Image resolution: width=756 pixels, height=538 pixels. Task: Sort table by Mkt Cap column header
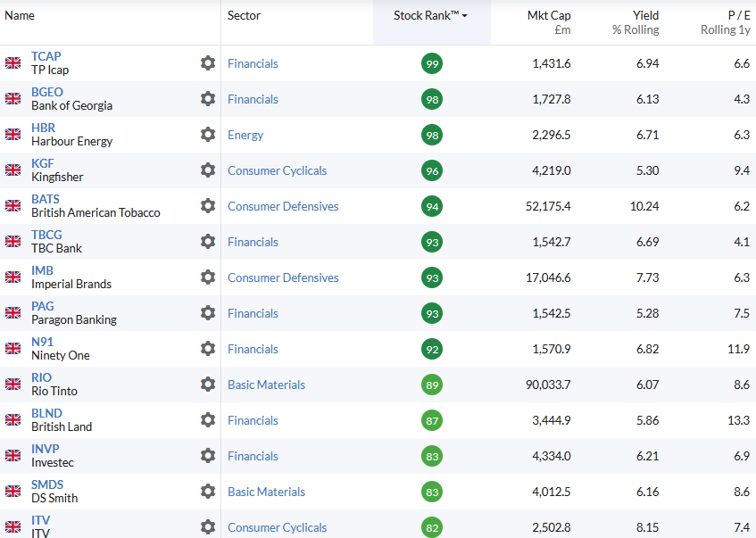point(549,22)
